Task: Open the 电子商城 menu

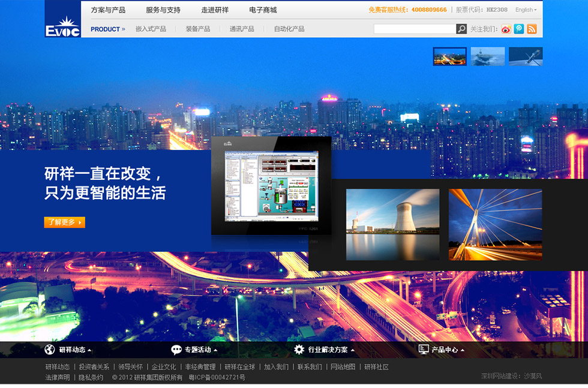Action: coord(263,10)
